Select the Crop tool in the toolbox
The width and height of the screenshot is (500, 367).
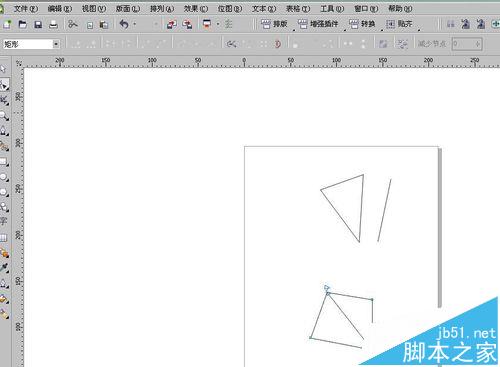(4, 100)
